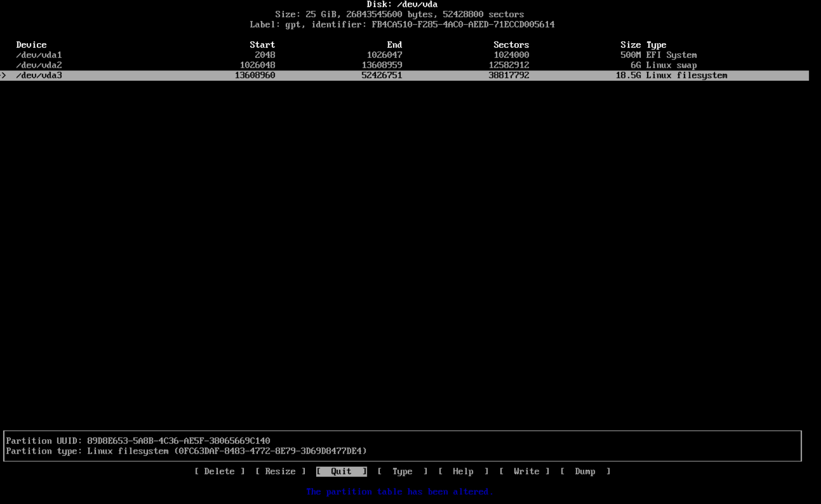Click the Device column header

[31, 45]
